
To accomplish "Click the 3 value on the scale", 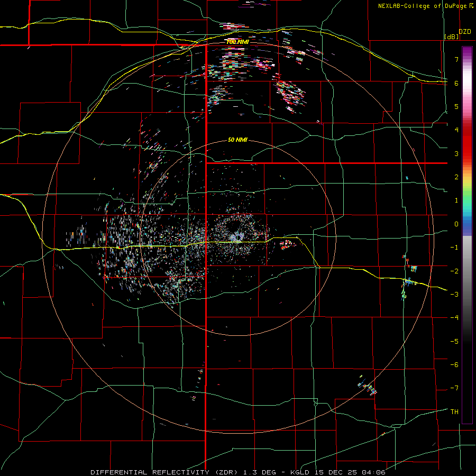I will tap(456, 153).
